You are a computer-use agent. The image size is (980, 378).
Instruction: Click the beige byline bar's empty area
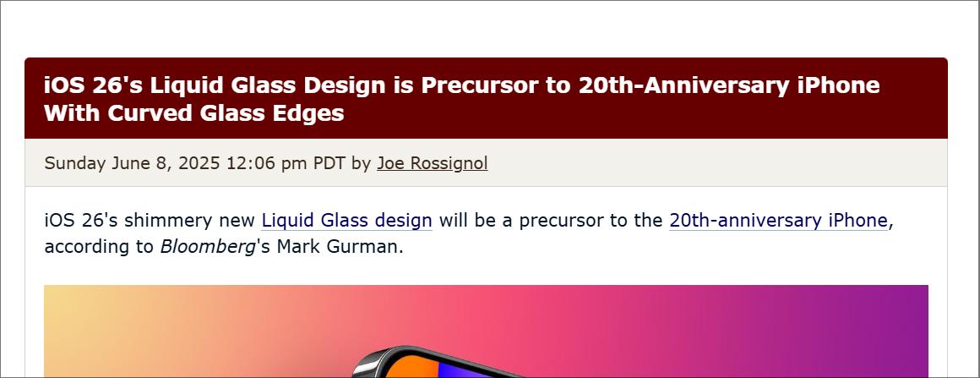pos(719,162)
